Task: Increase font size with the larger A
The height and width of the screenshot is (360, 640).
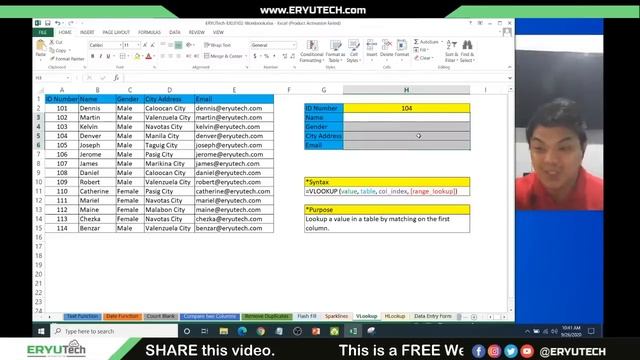Action: click(x=145, y=45)
